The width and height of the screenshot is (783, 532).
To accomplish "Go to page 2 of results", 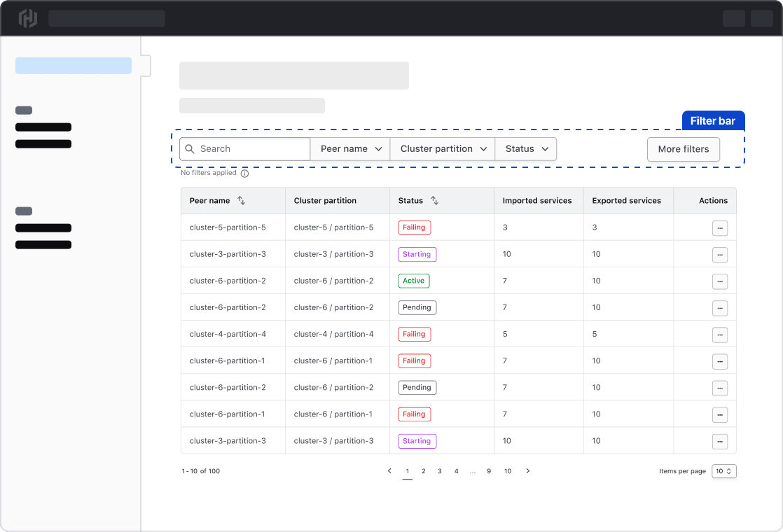I will click(x=423, y=471).
